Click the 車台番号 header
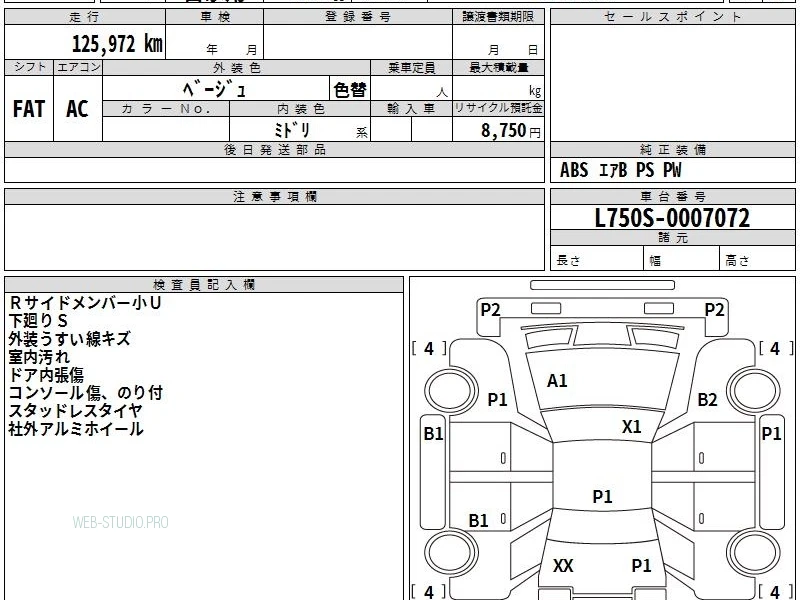Image resolution: width=800 pixels, height=600 pixels. [672, 196]
